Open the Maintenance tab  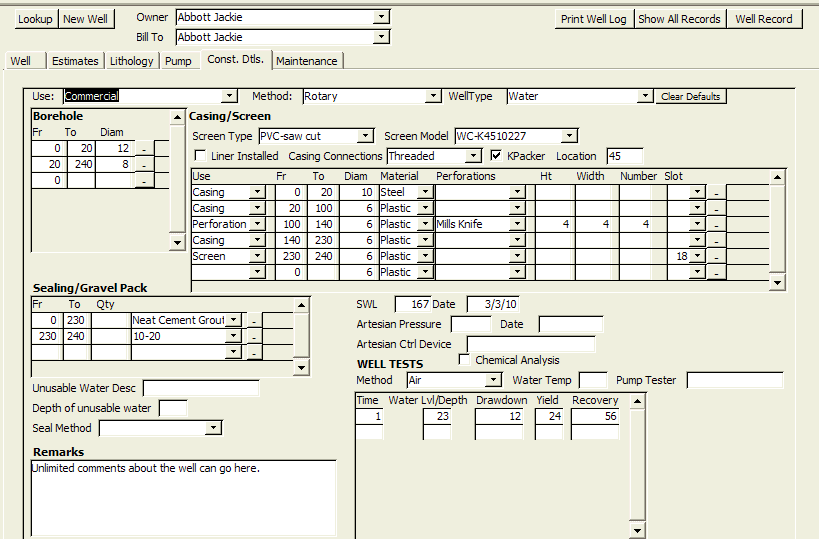coord(307,61)
